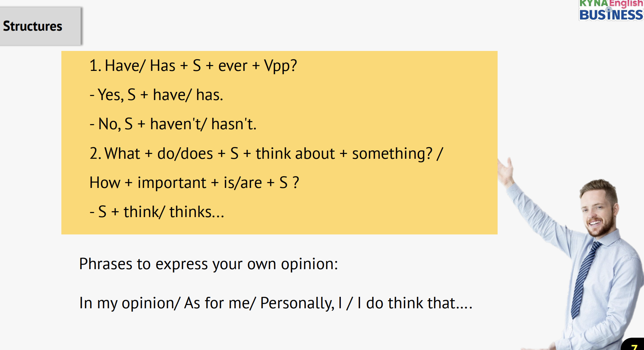The height and width of the screenshot is (350, 644).
Task: Click the globe icon inside BUSINESS logo
Action: coord(609,10)
